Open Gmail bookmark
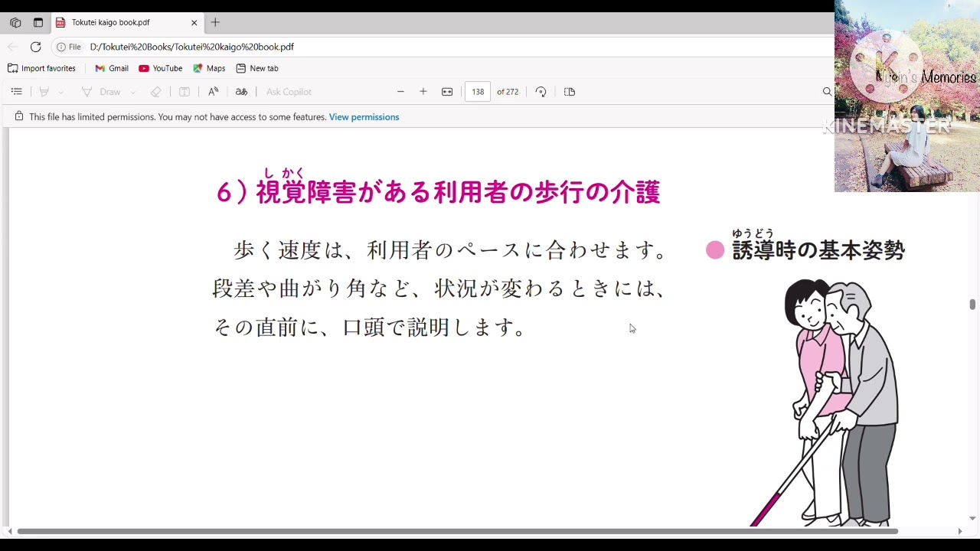 [111, 68]
